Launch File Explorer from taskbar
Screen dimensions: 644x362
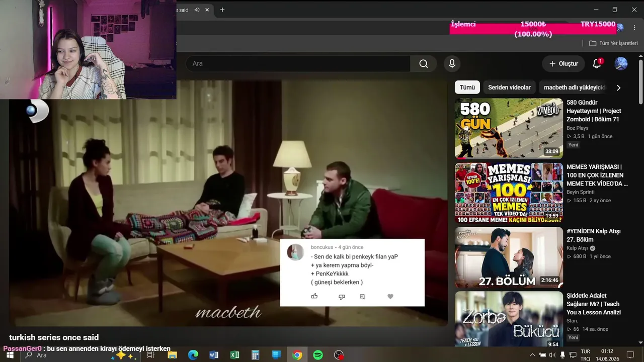click(172, 355)
